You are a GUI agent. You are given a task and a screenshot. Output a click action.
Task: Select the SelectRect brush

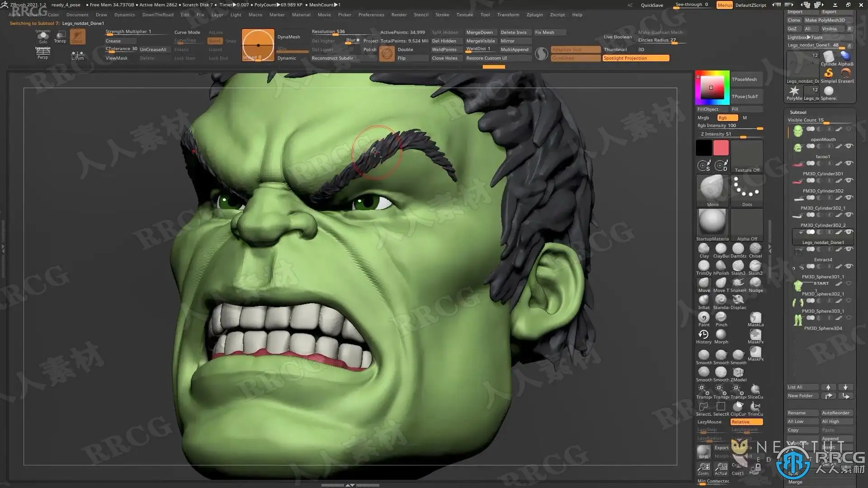click(x=721, y=408)
